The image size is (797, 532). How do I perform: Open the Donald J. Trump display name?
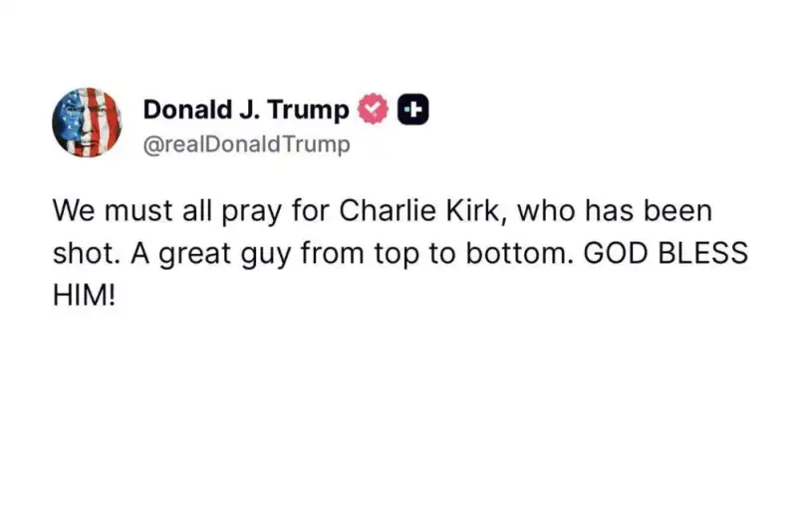(x=246, y=110)
